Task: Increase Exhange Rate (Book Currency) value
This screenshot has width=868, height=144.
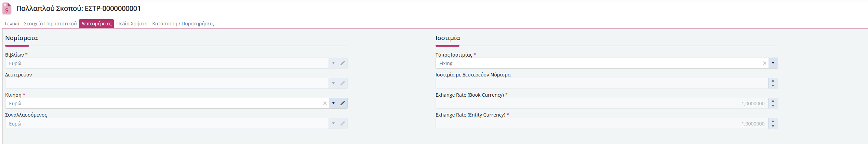Action: [x=773, y=101]
